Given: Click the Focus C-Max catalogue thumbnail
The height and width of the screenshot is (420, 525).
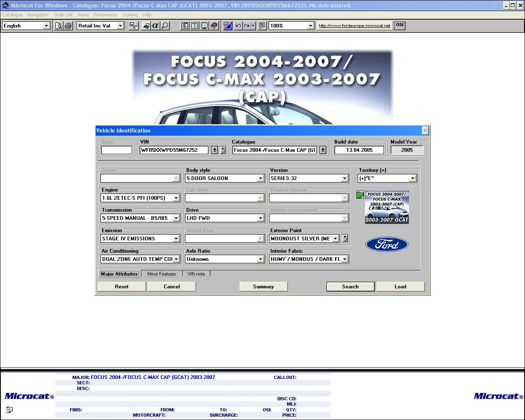Looking at the screenshot, I should point(387,208).
